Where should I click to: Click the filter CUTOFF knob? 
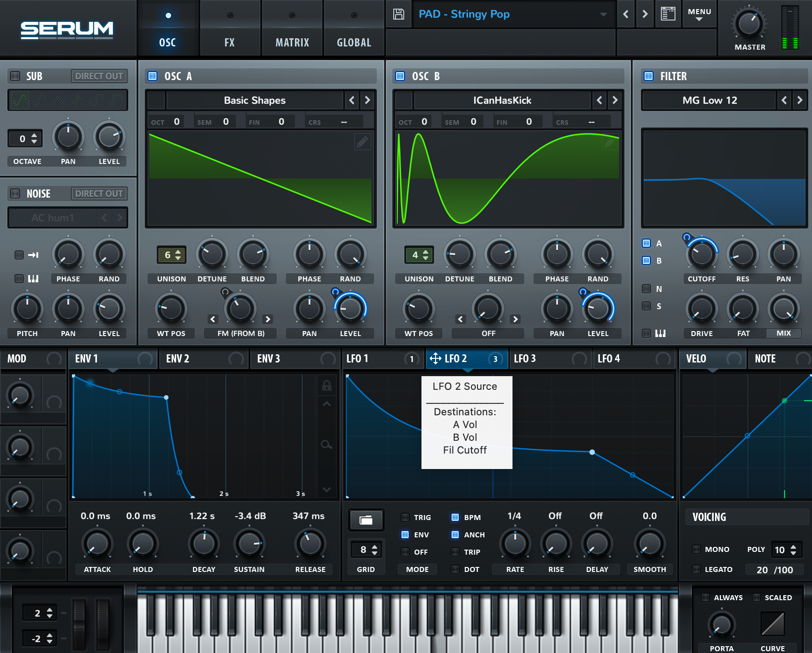(702, 255)
